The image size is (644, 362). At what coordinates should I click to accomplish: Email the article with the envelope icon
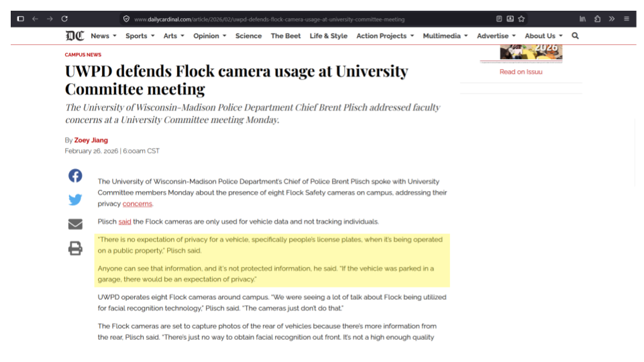[75, 224]
